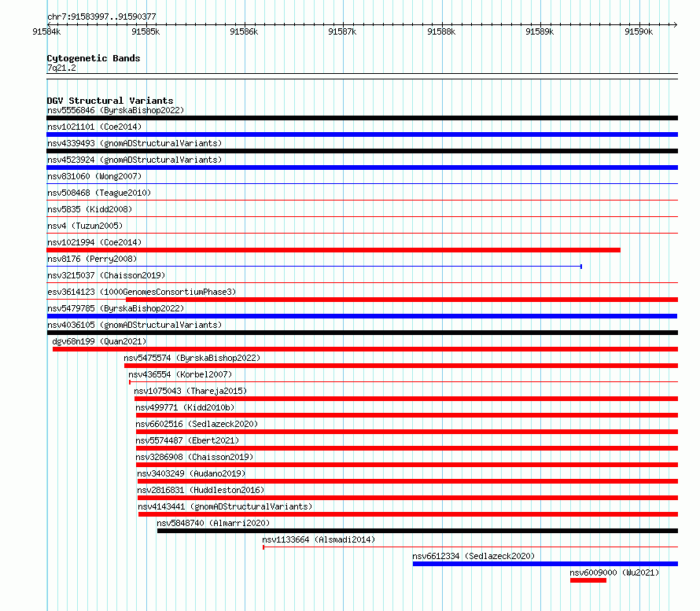Click the nsv5835 (Kidd2008) label
Viewport: 700px width, 611px height.
tap(90, 209)
